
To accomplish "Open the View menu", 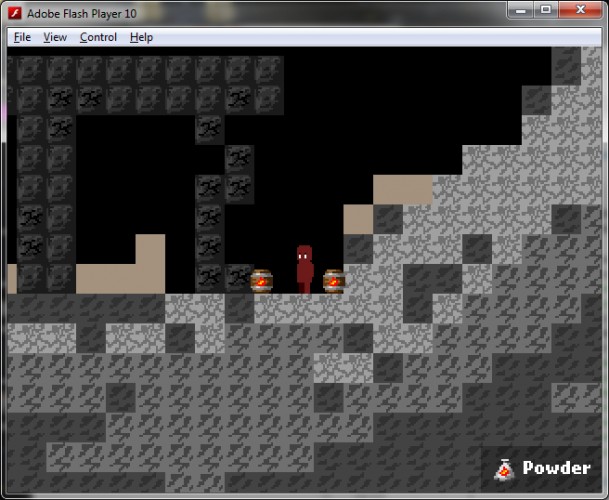I will (55, 37).
